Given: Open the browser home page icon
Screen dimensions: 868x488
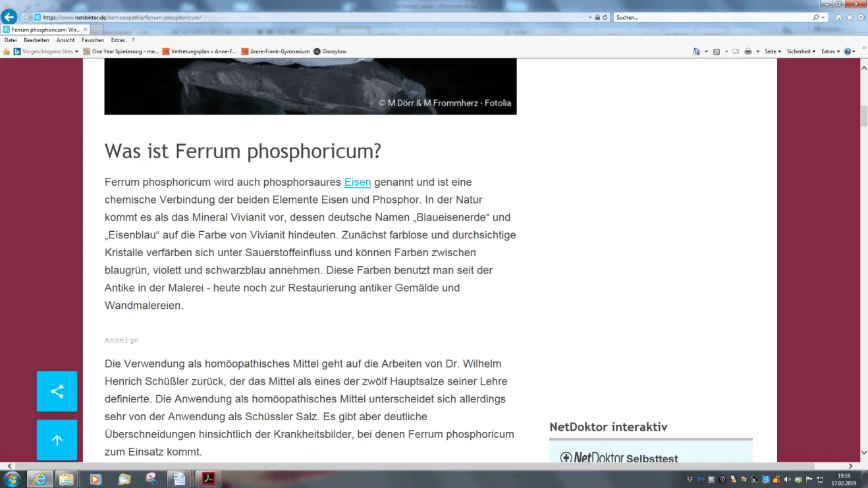Looking at the screenshot, I should [x=838, y=18].
